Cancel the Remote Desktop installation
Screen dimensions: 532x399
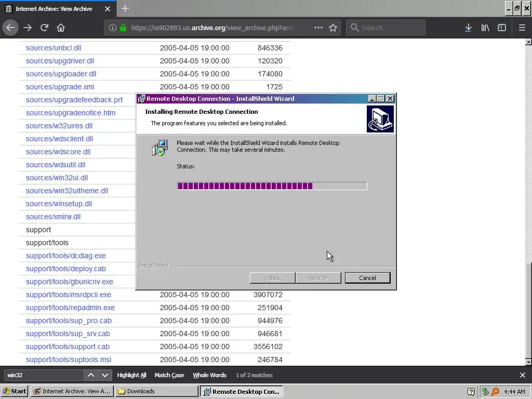367,278
